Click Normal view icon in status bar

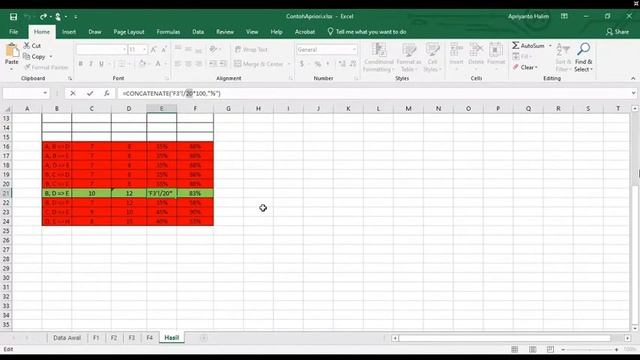click(515, 349)
